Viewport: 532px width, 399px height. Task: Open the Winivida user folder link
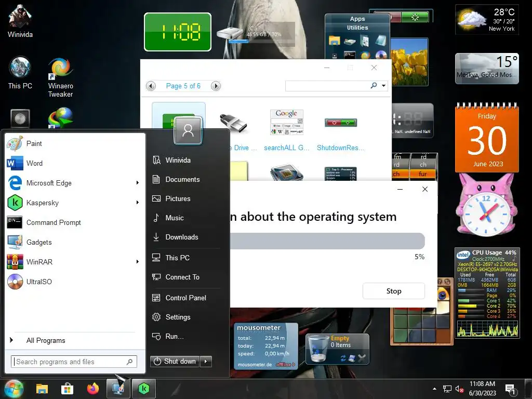pyautogui.click(x=178, y=160)
